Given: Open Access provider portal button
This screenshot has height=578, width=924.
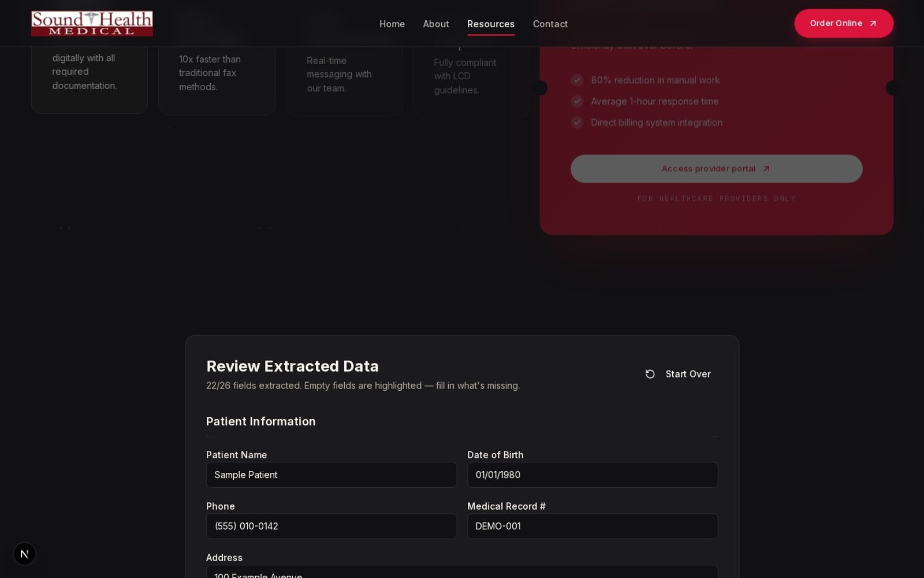Looking at the screenshot, I should pyautogui.click(x=716, y=169).
